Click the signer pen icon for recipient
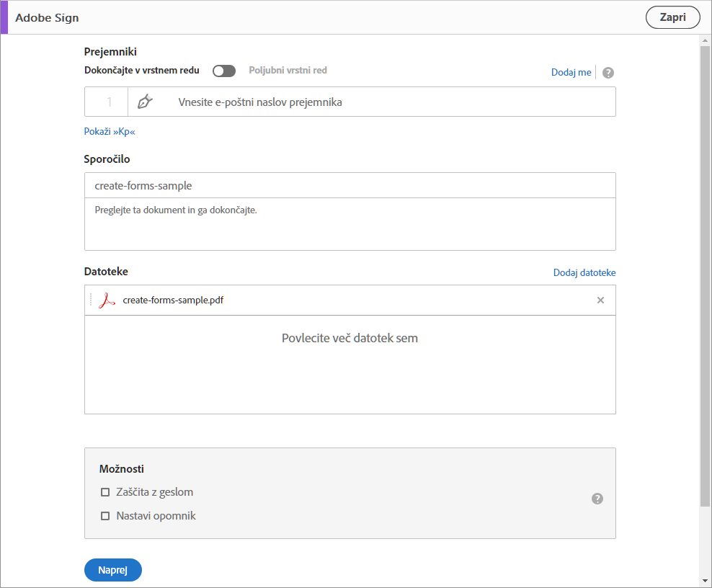The height and width of the screenshot is (588, 712). (x=145, y=102)
